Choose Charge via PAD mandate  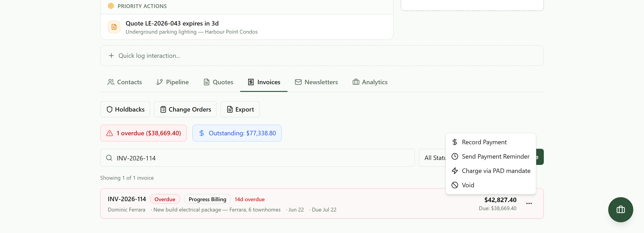(x=491, y=171)
